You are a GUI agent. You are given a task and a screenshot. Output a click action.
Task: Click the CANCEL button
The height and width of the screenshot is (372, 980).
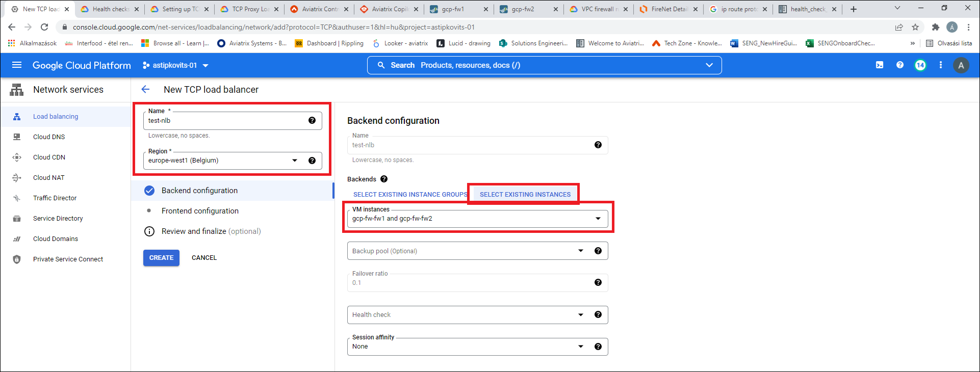[x=204, y=258]
